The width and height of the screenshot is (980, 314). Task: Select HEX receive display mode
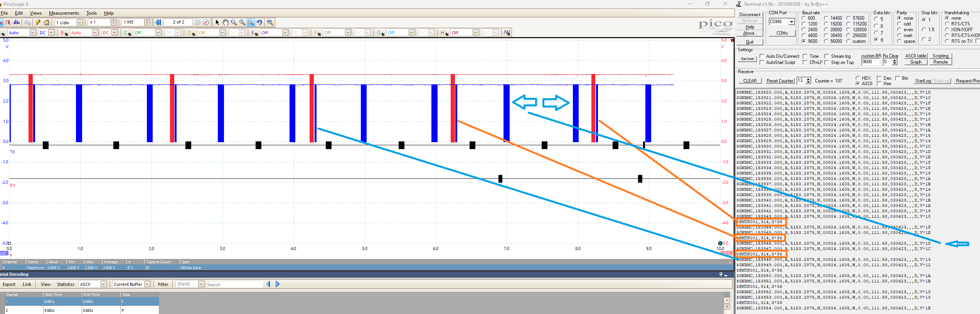(858, 78)
